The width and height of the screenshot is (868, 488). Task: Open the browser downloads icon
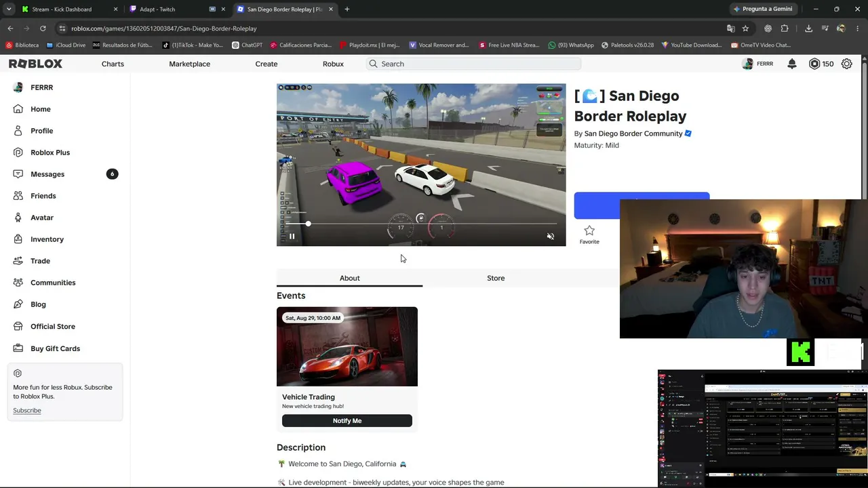point(808,28)
